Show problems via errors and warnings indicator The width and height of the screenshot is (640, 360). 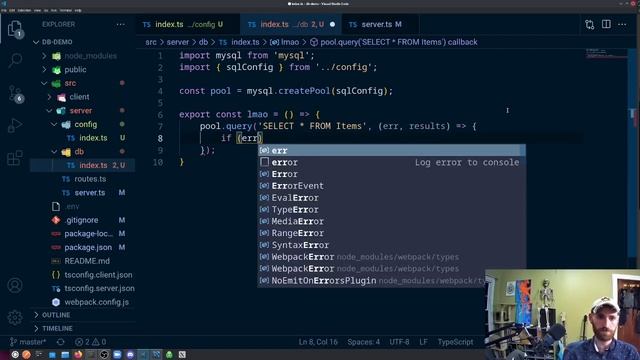coord(91,342)
